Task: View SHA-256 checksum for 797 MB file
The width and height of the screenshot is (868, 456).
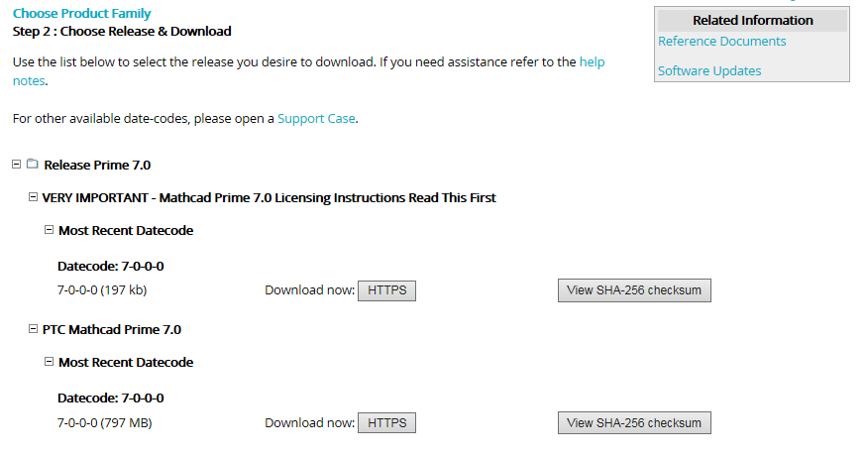Action: coord(634,422)
